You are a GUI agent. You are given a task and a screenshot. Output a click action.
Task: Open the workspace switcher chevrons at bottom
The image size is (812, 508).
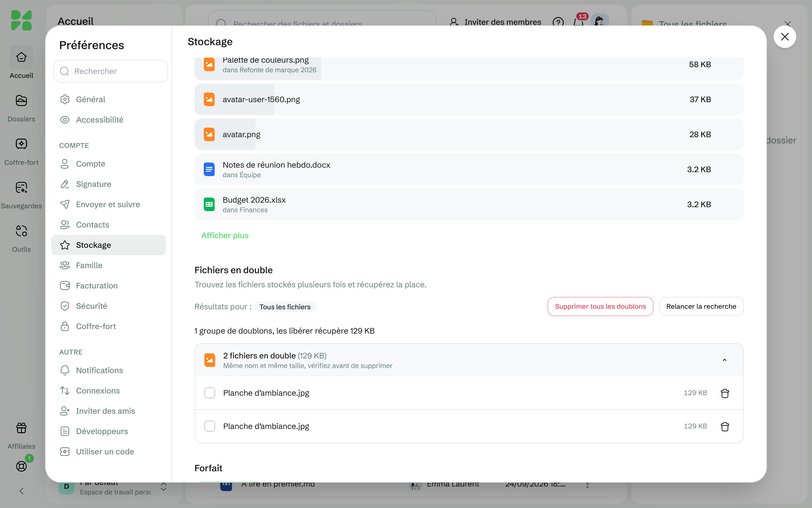[x=164, y=487]
